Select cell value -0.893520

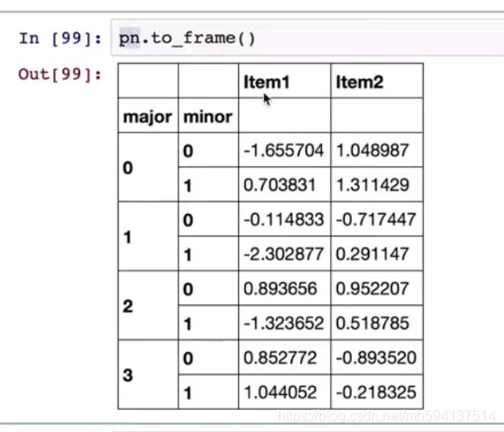tap(376, 358)
